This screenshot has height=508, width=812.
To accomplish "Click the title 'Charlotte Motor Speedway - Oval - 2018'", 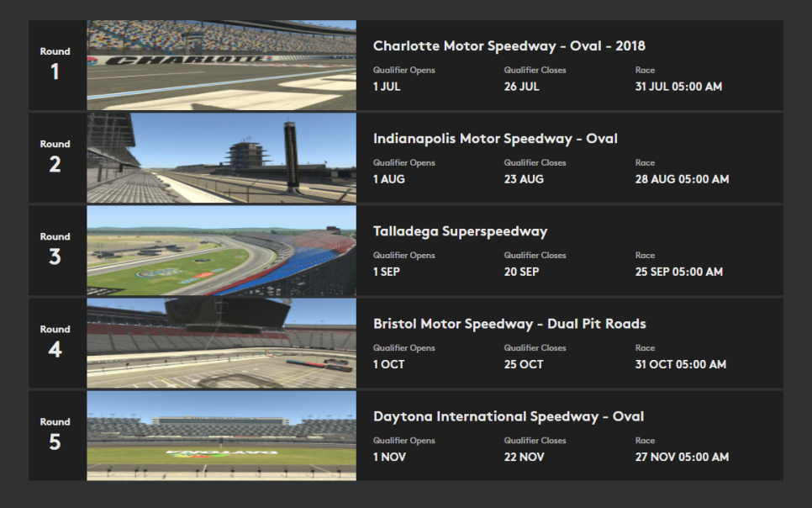I will (509, 46).
